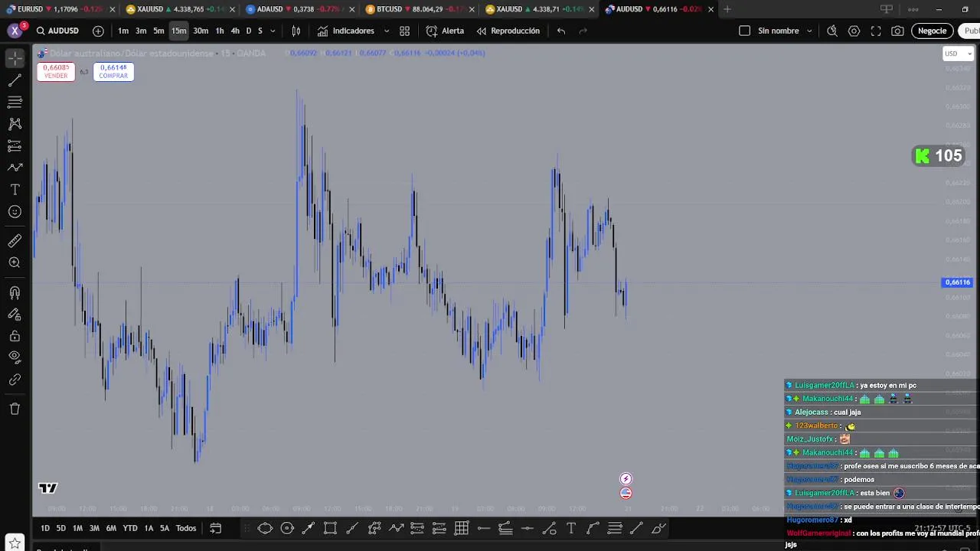Click the Comprar 0,66148 buy button
Screen dimensions: 980x551
[113, 72]
